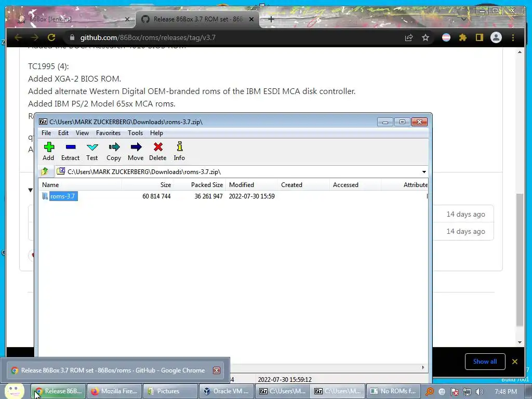Click the 2022-07-30 15:59 modified date

point(252,196)
